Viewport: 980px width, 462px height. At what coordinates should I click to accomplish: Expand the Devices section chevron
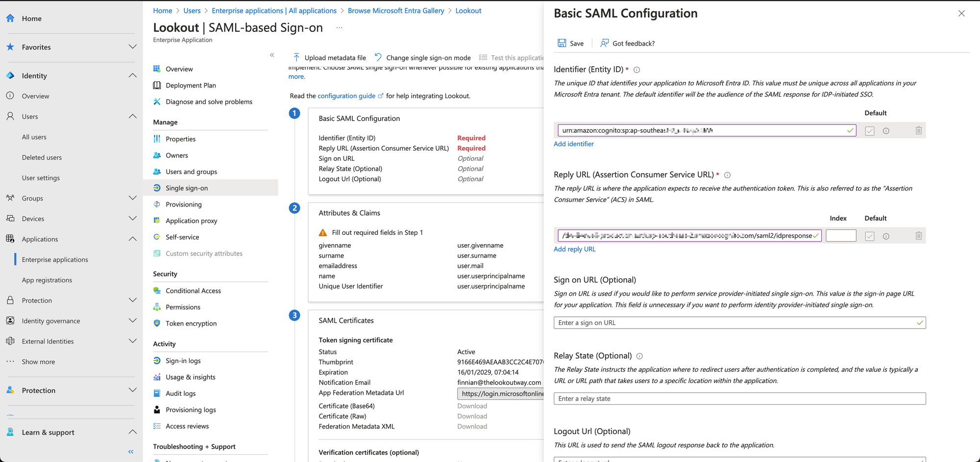tap(132, 219)
